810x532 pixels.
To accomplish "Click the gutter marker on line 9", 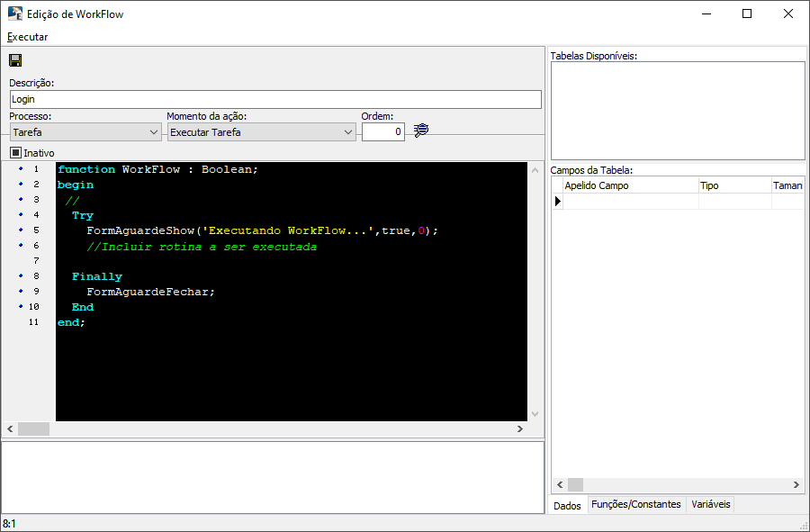I will (21, 291).
